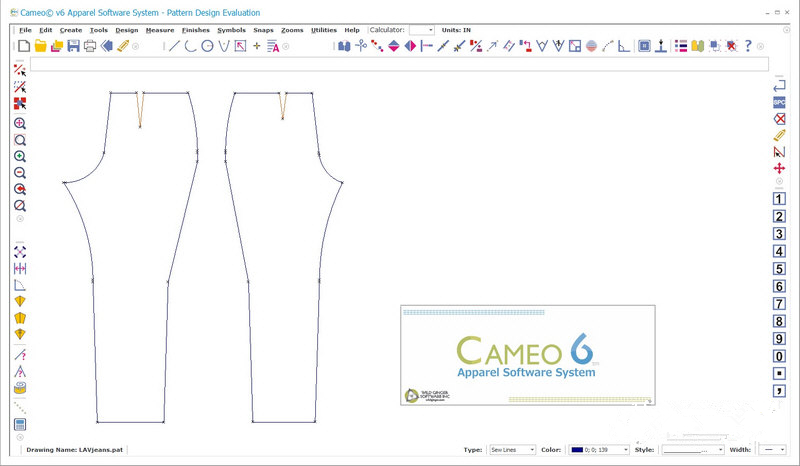Click the Cameo 6 splash image
Image resolution: width=800 pixels, height=466 pixels.
pyautogui.click(x=528, y=355)
